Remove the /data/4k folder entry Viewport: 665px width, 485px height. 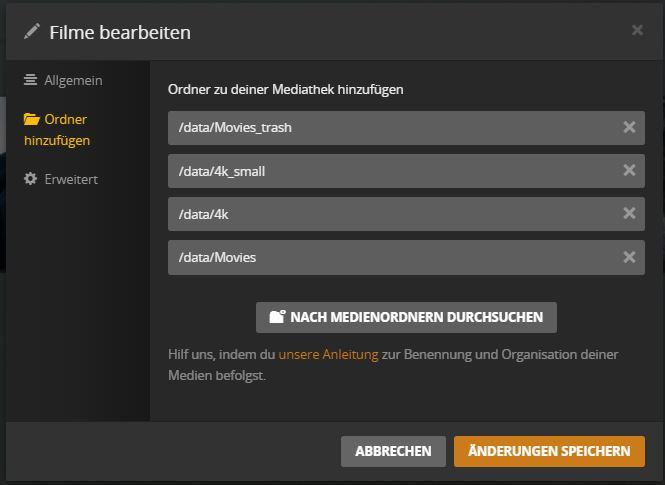click(629, 213)
